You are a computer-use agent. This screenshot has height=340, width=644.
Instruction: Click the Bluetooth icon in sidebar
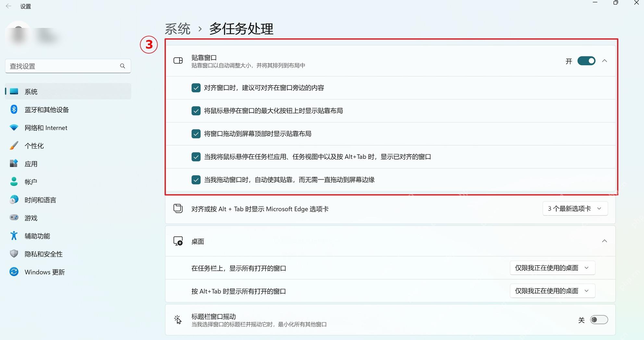(x=14, y=109)
